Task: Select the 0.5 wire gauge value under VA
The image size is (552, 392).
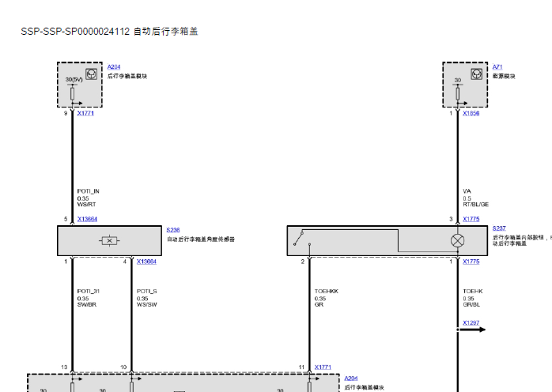Action: click(467, 198)
